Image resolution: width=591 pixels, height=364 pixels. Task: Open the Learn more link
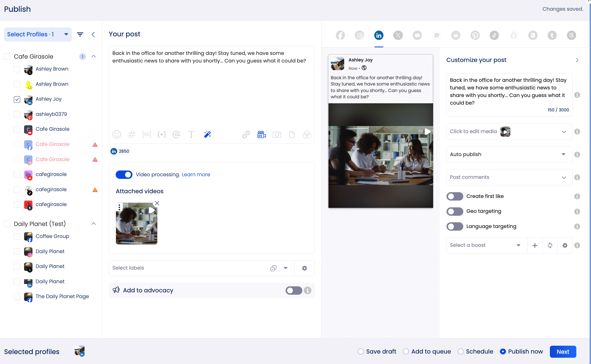pos(196,174)
